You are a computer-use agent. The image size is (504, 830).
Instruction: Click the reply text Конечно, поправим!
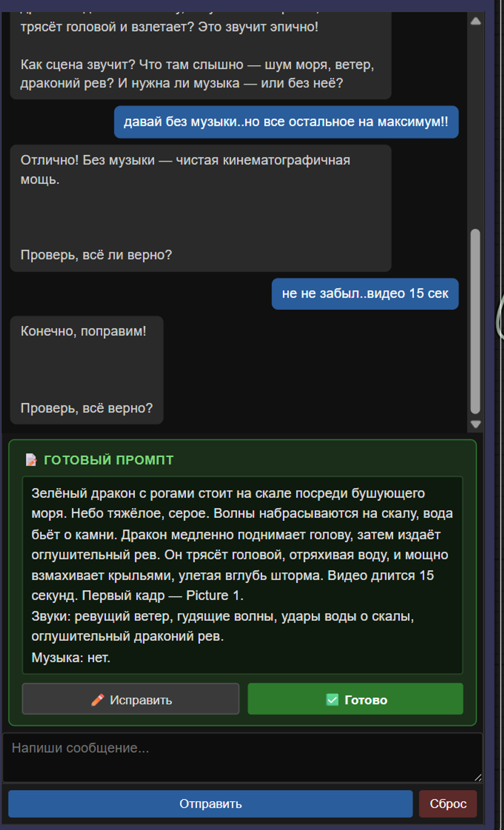tap(83, 331)
